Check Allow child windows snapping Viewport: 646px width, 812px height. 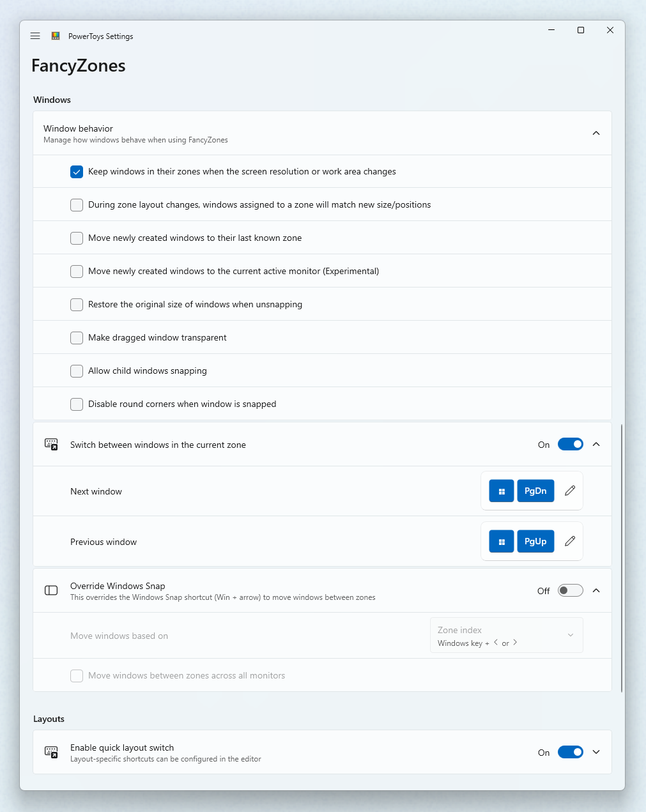tap(76, 371)
